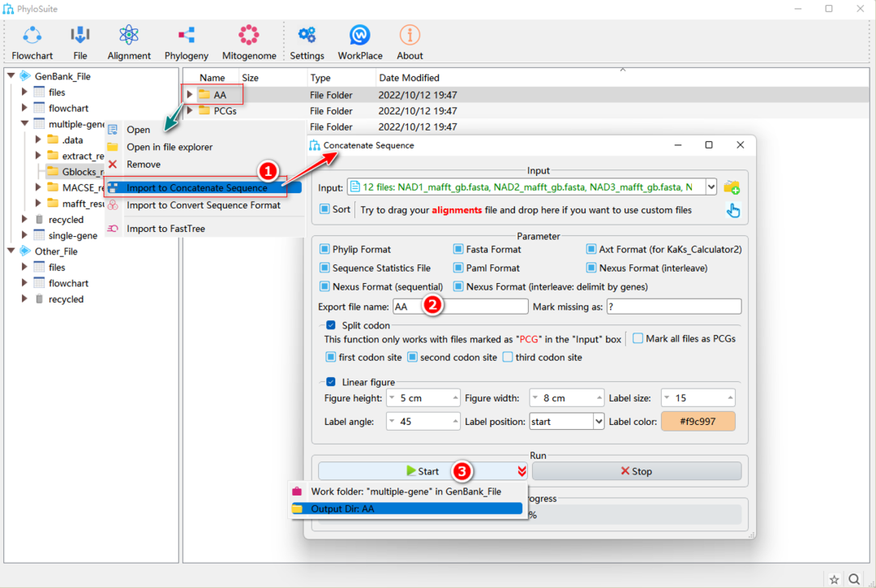
Task: Click the Other_File root node icon
Action: tap(25, 251)
